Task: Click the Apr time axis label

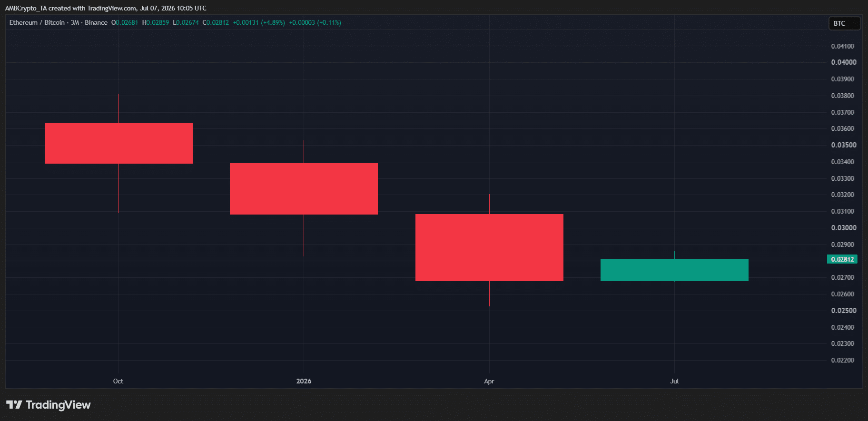Action: click(489, 381)
